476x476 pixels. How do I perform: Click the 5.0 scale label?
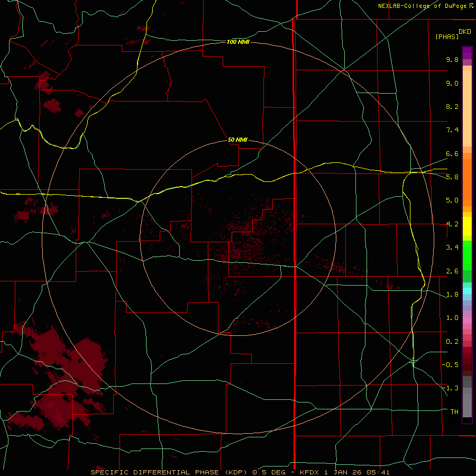[x=452, y=200]
